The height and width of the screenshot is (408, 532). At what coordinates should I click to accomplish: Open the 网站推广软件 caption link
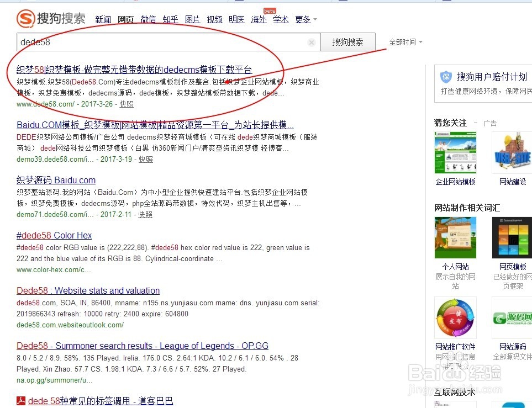pyautogui.click(x=456, y=347)
